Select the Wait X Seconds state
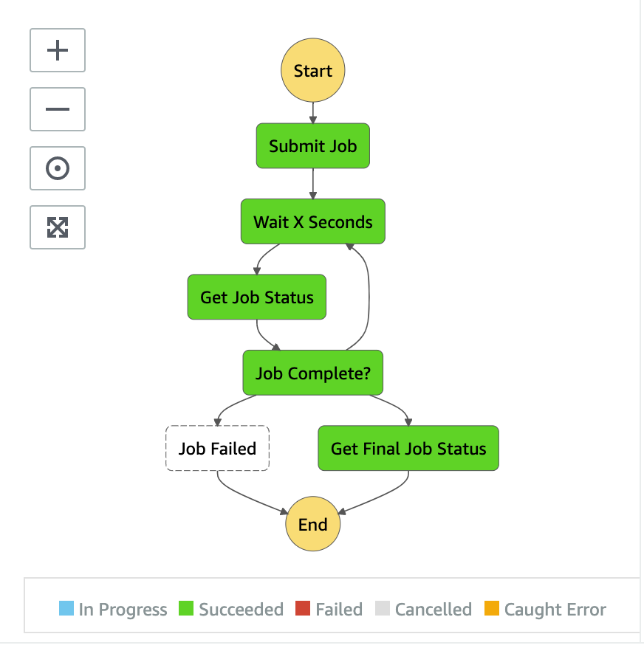Screen dimensions: 644x648 (x=312, y=221)
